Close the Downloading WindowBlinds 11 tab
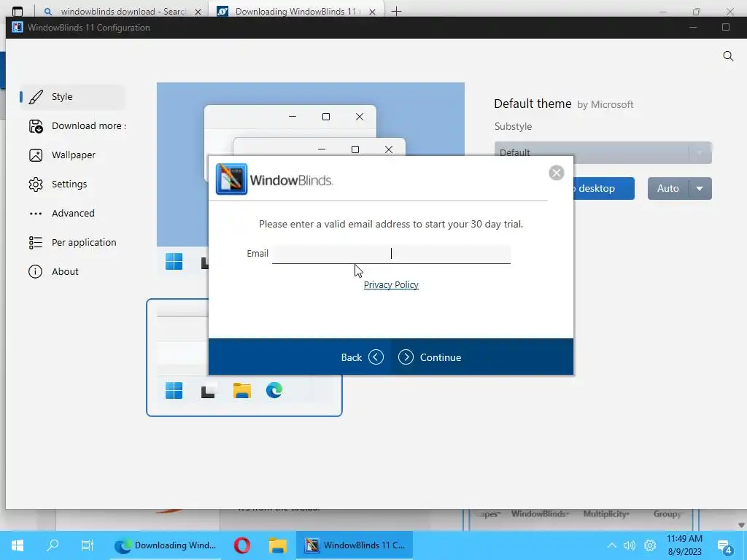This screenshot has width=747, height=560. coord(373,12)
